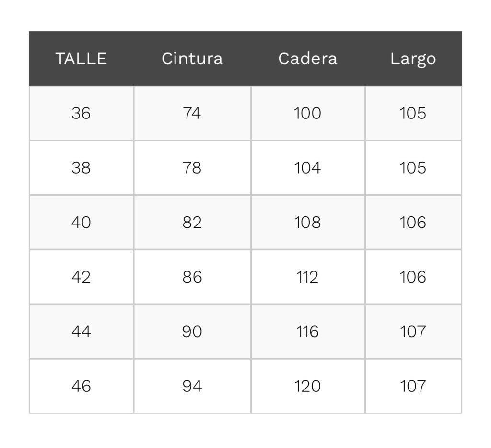Select the size 46 row label
Screen dimensions: 491x448
click(x=81, y=386)
